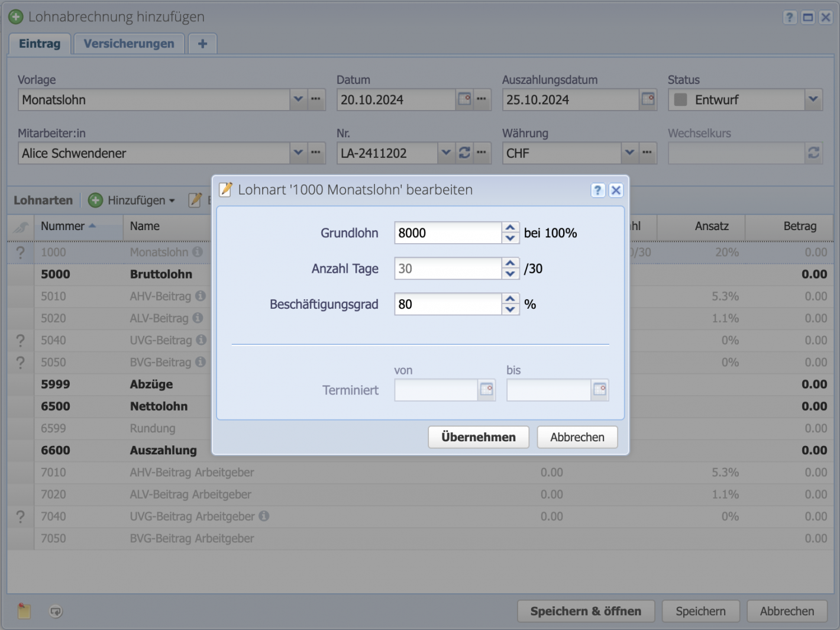This screenshot has height=630, width=840.
Task: Click the comment bubble icon at the bottom left
Action: click(56, 611)
